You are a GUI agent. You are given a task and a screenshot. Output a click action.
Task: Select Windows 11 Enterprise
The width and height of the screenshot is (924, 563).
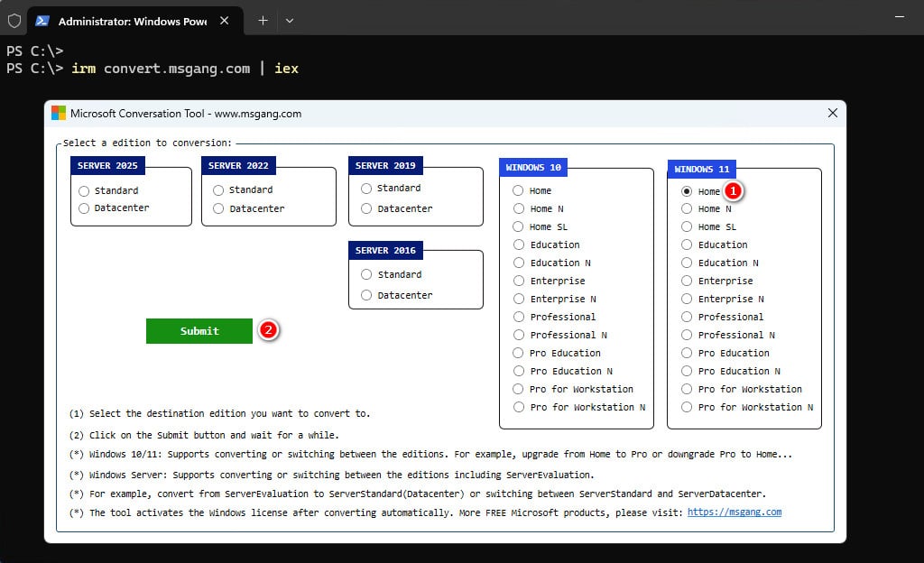(717, 281)
